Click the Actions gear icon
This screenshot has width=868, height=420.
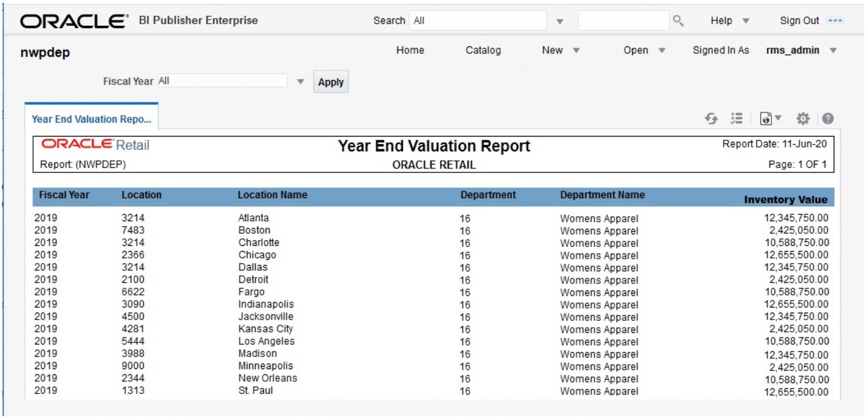pyautogui.click(x=803, y=117)
